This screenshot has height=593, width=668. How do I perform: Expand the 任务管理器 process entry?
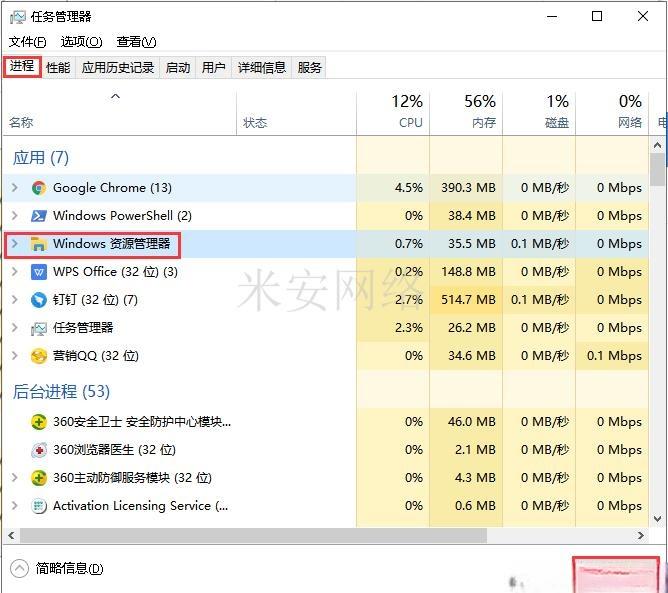14,328
